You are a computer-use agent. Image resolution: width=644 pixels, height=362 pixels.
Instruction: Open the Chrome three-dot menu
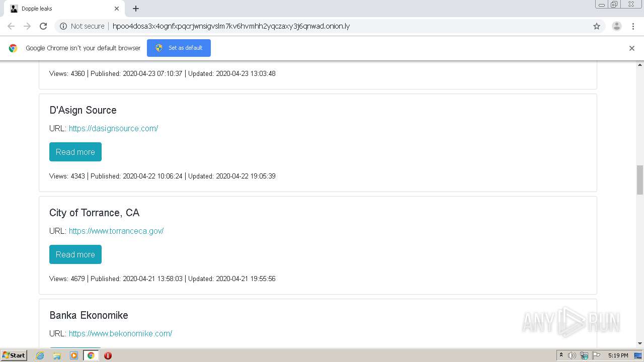[633, 26]
